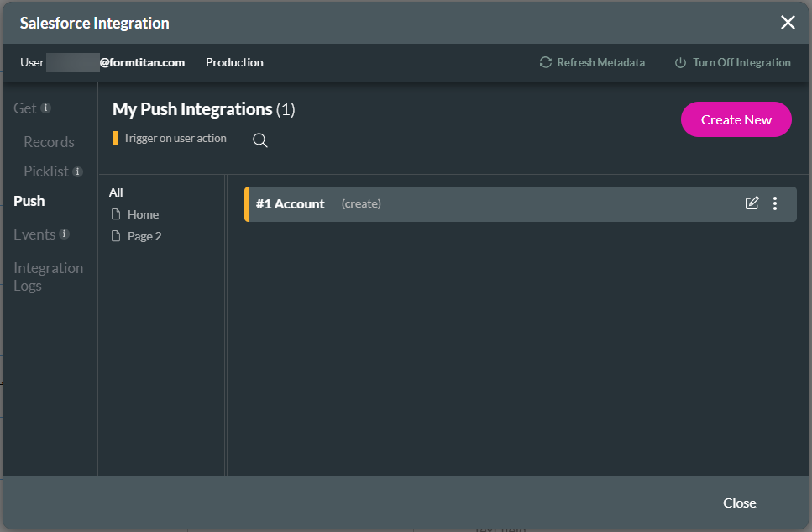This screenshot has height=532, width=812.
Task: Click the orange Trigger legend swatch
Action: [x=115, y=138]
